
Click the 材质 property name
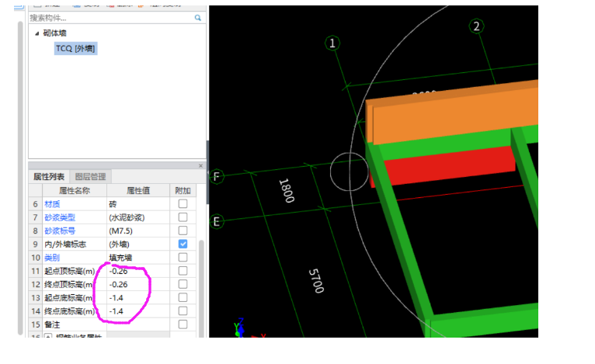(x=52, y=204)
